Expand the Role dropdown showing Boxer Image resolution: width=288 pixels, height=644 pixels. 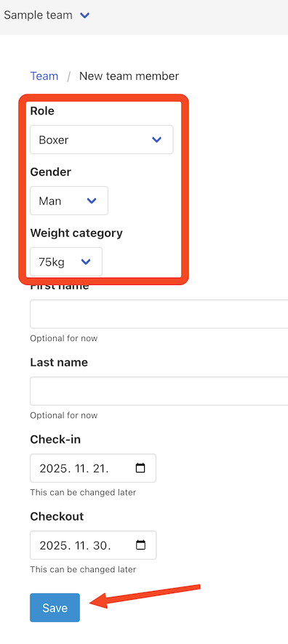coord(102,140)
